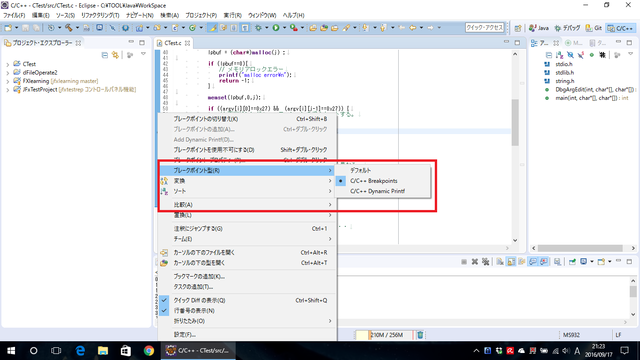Screen dimensions: 640x360
Task: Open ブレークポイント型(R) submenu
Action: [247, 170]
